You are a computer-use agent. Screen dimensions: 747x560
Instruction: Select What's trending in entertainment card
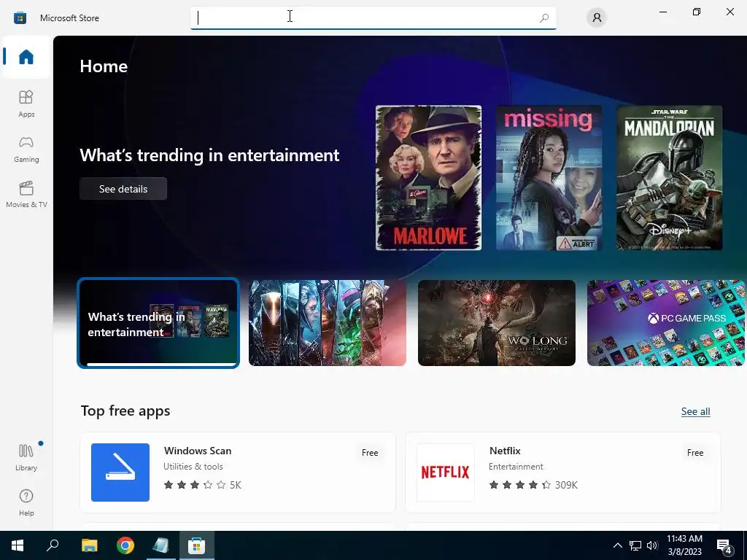coord(158,323)
